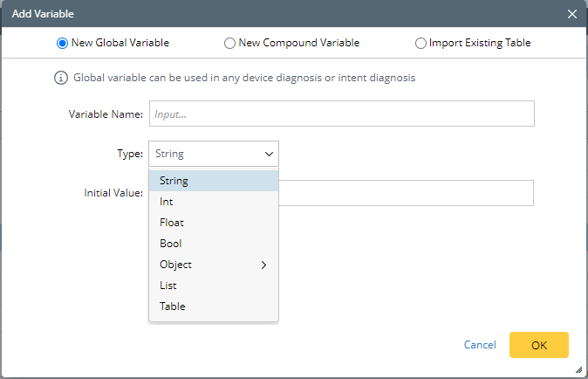Click the Initial Value text field
Viewport: 588px width, 379px height.
[406, 193]
